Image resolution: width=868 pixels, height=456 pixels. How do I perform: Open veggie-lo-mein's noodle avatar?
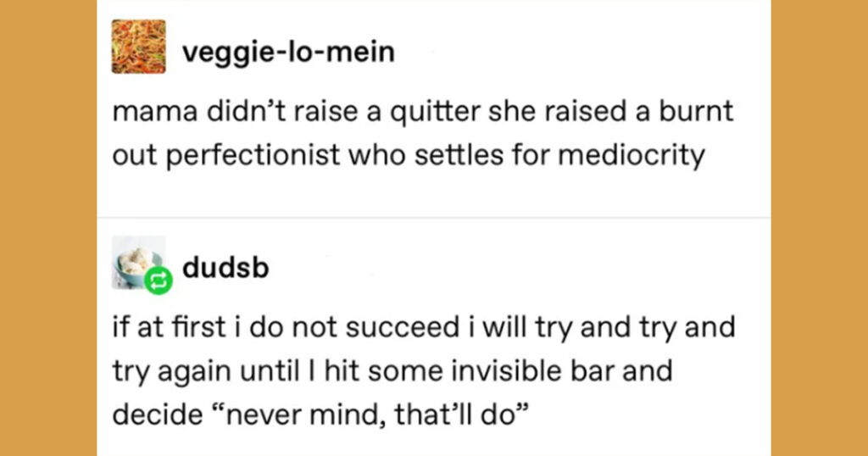coord(138,47)
